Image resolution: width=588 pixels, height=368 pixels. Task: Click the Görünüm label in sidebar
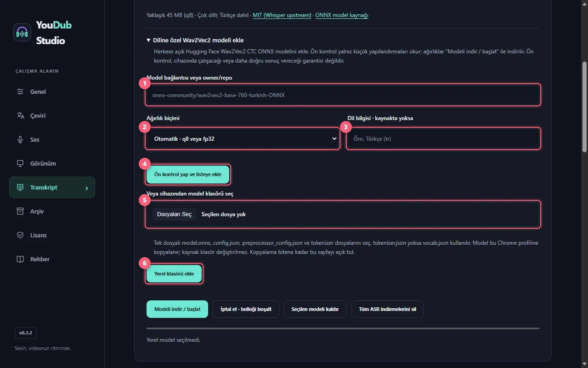(43, 163)
